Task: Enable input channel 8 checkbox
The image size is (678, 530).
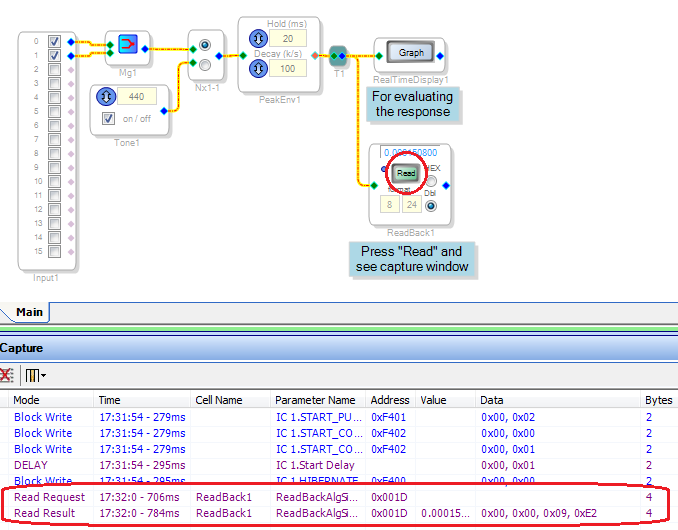Action: point(54,153)
